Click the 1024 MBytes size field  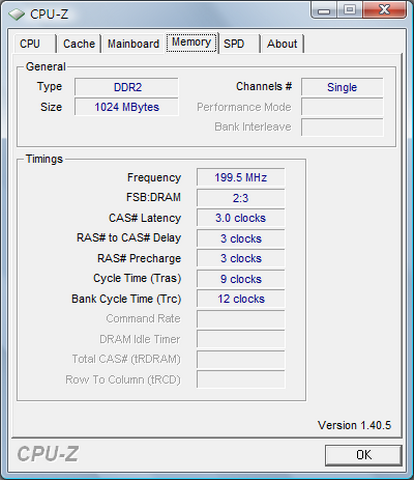126,107
